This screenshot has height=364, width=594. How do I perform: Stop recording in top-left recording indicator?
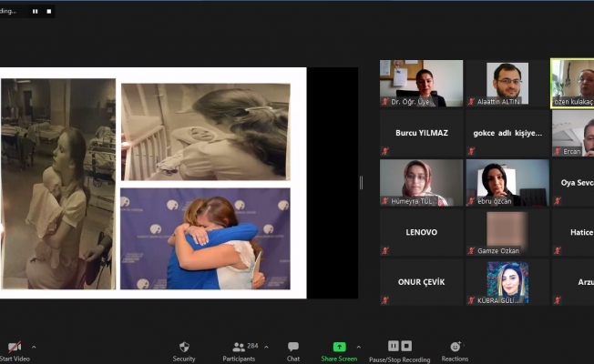click(x=46, y=12)
